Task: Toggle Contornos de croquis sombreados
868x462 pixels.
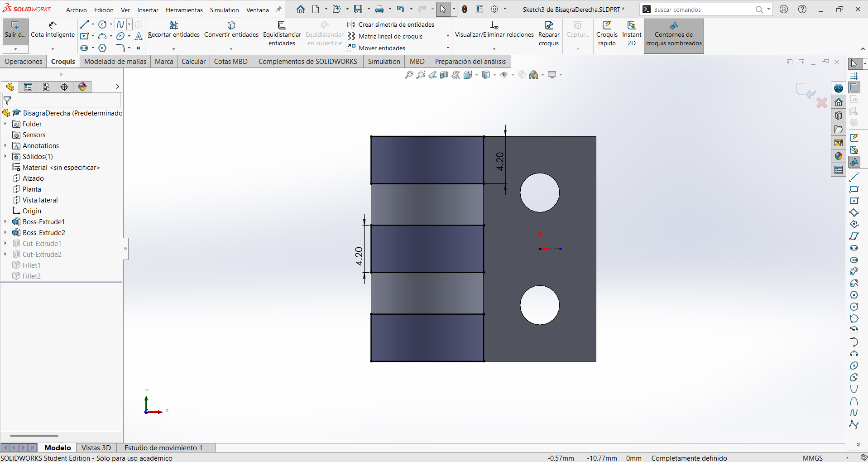Action: (x=674, y=36)
